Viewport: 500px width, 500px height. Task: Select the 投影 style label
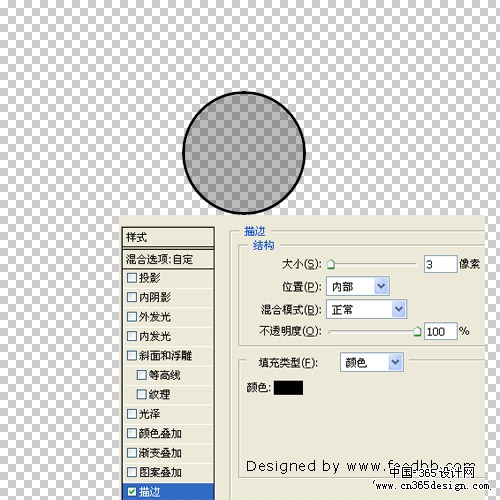tap(150, 278)
